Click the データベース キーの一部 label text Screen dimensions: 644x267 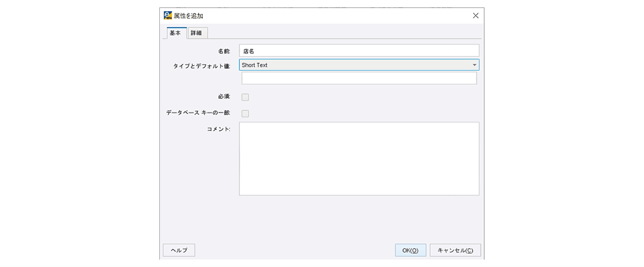[x=199, y=113]
